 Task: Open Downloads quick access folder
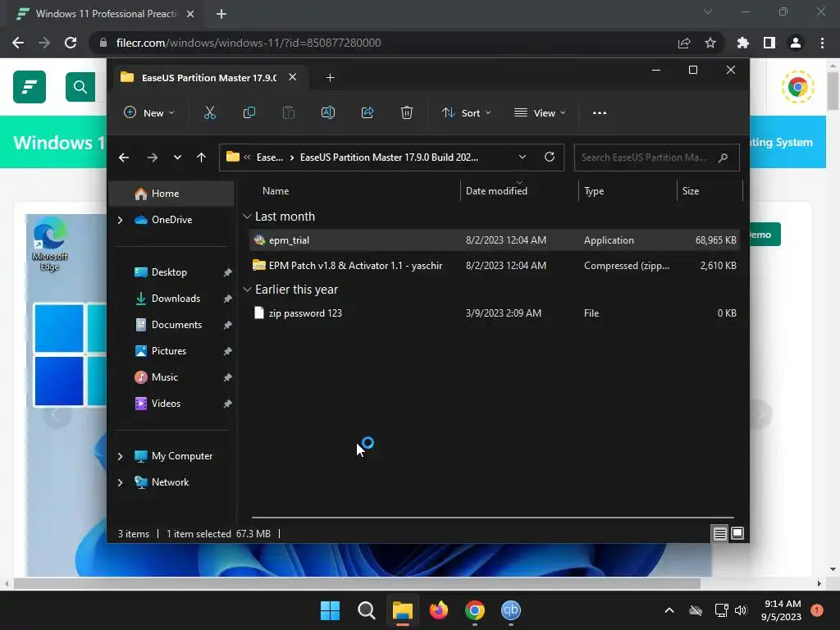pos(176,299)
